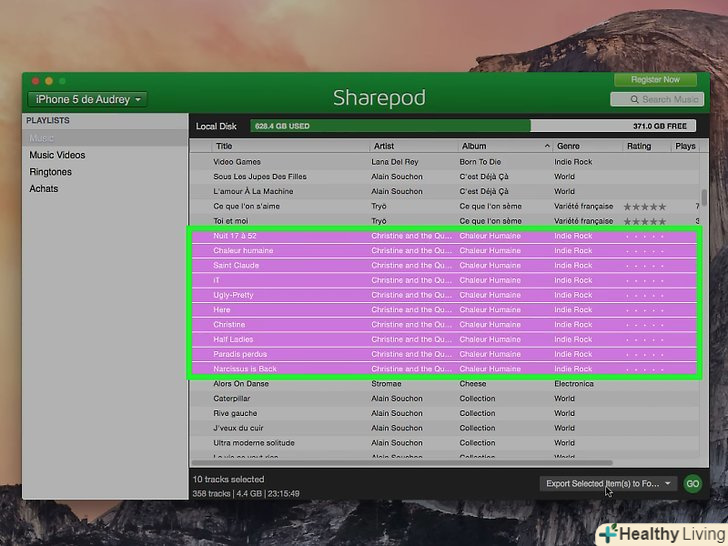Viewport: 728px width, 546px height.
Task: Select the Music Videos playlist
Action: point(57,155)
